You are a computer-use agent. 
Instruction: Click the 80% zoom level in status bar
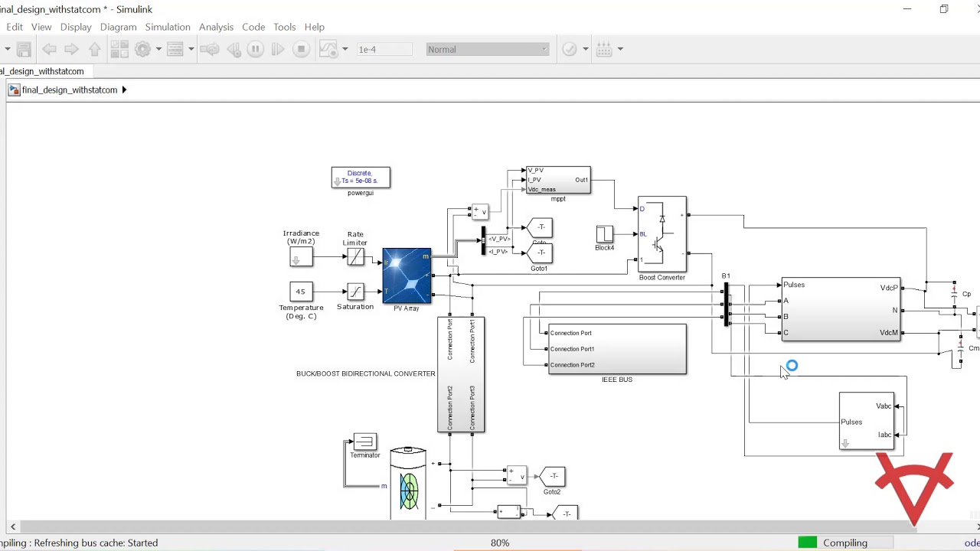(x=500, y=543)
